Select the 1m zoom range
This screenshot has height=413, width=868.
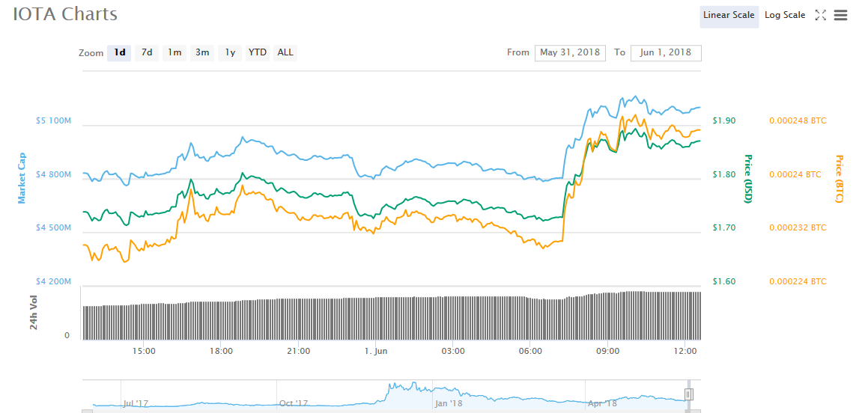point(174,52)
